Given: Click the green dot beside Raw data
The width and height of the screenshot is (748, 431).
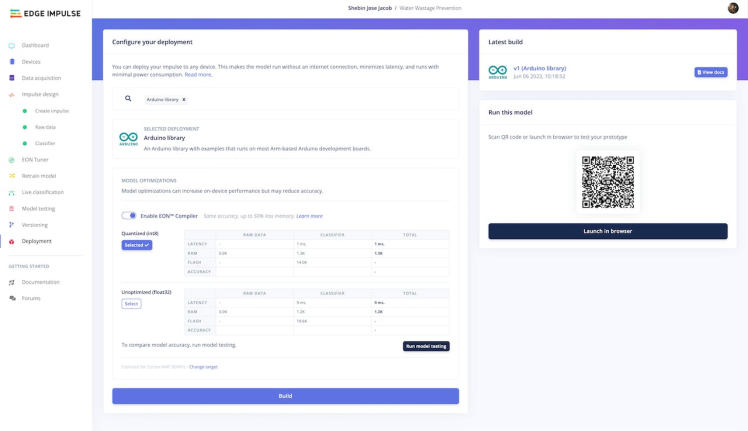Looking at the screenshot, I should click(x=25, y=127).
